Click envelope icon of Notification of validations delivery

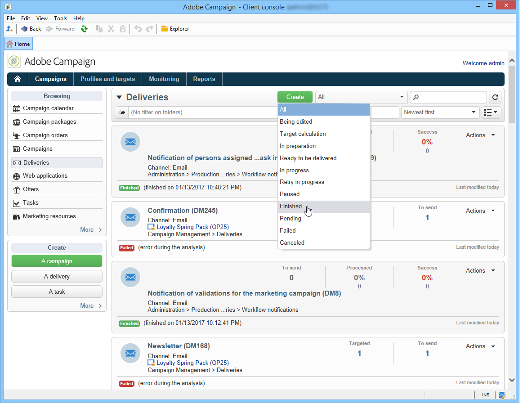coord(130,277)
